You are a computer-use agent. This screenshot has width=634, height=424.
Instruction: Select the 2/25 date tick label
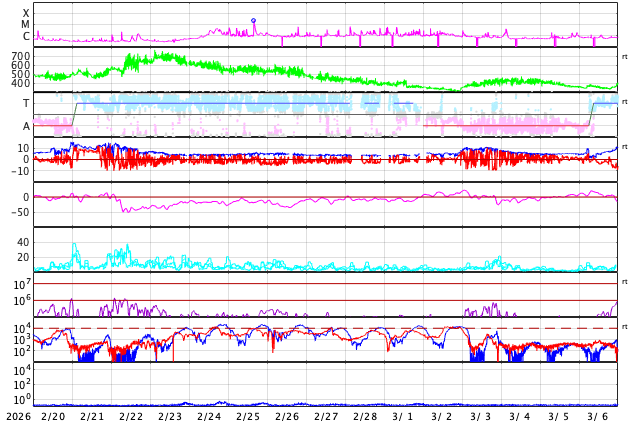click(x=248, y=416)
